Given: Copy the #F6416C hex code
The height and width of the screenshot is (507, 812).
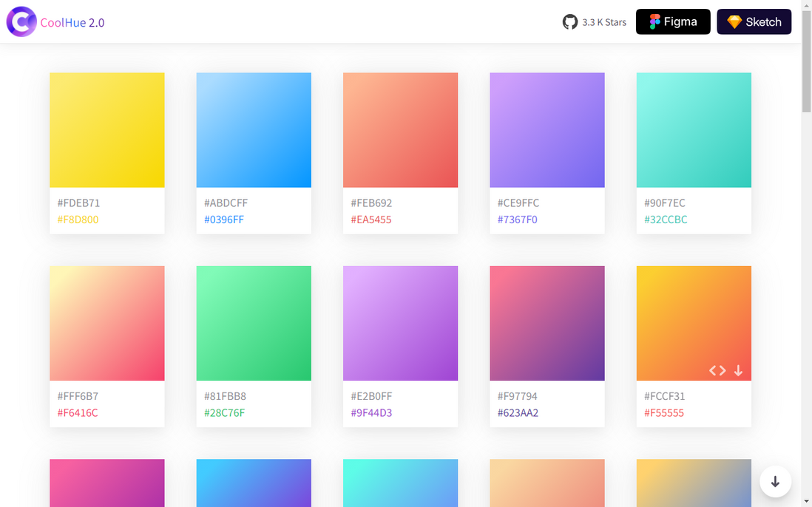Looking at the screenshot, I should click(78, 413).
